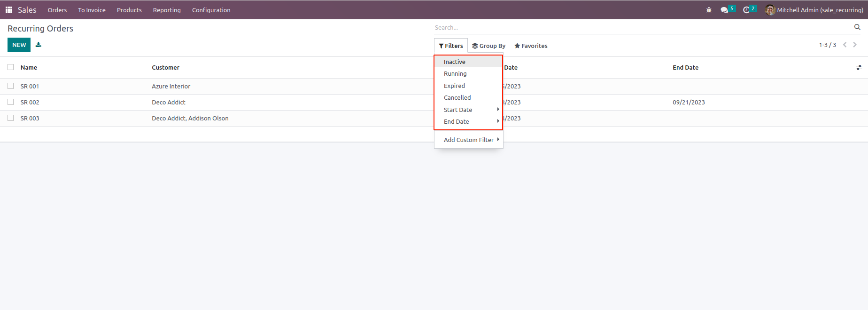Open the conversations chat icon
The width and height of the screenshot is (868, 310).
[x=724, y=10]
